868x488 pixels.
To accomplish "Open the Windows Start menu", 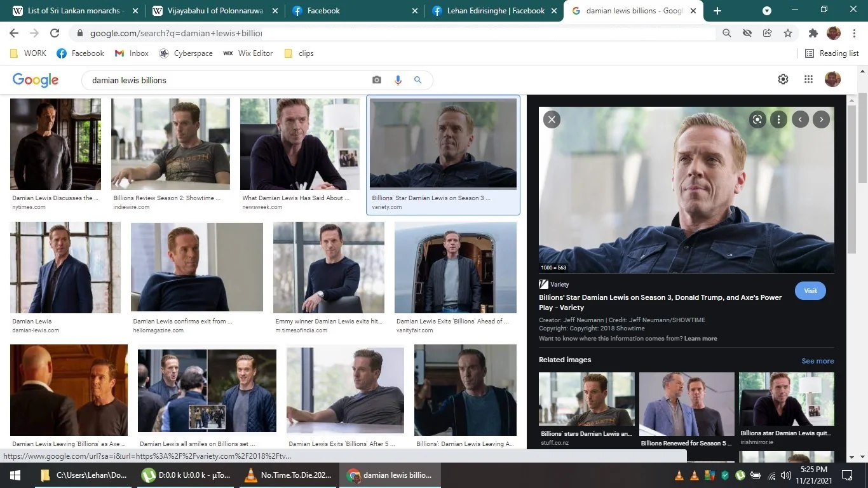I will pos(15,475).
